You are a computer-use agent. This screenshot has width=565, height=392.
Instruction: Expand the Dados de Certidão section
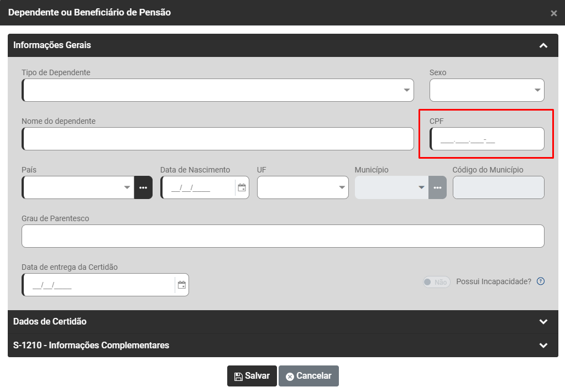[282, 322]
